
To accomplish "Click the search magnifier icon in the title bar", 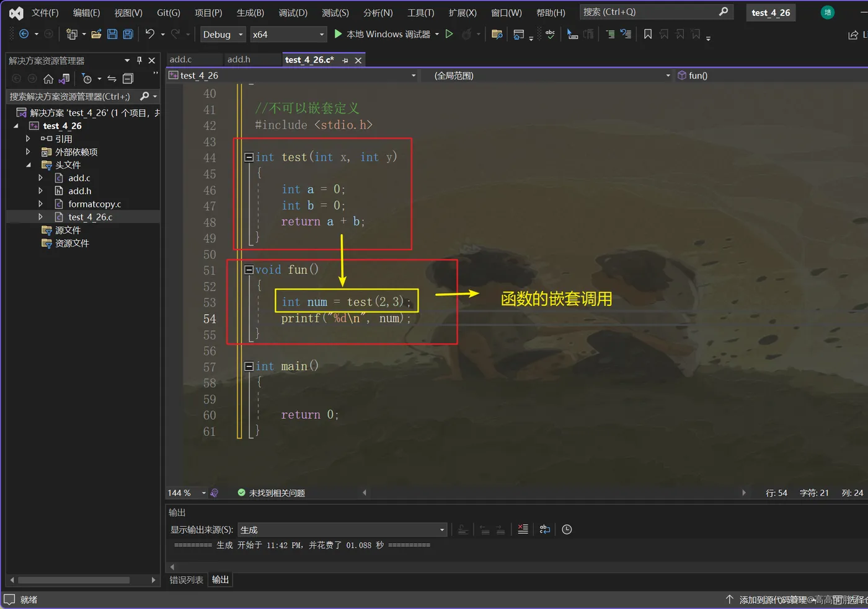I will pyautogui.click(x=723, y=12).
